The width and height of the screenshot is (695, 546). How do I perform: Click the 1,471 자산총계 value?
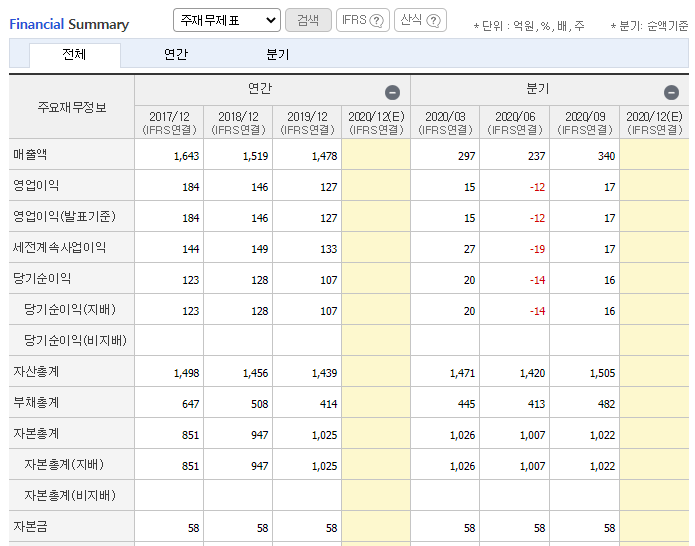(462, 373)
